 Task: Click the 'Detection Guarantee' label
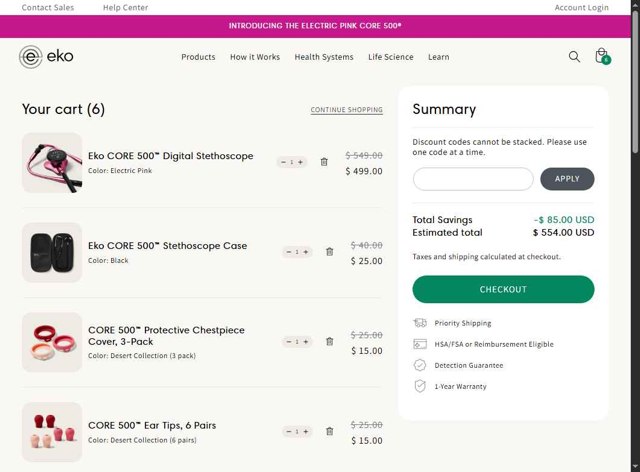469,365
